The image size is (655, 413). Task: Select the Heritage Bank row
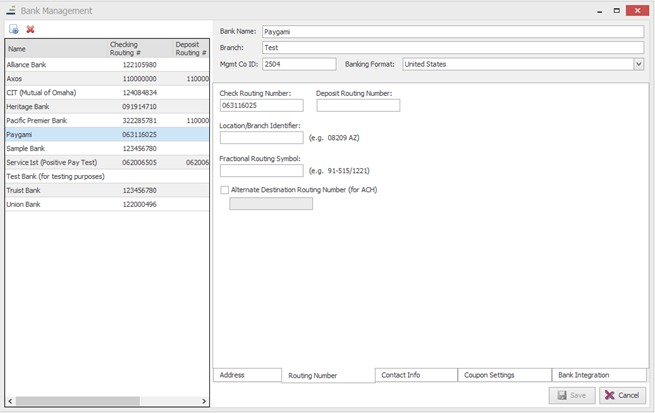click(107, 106)
